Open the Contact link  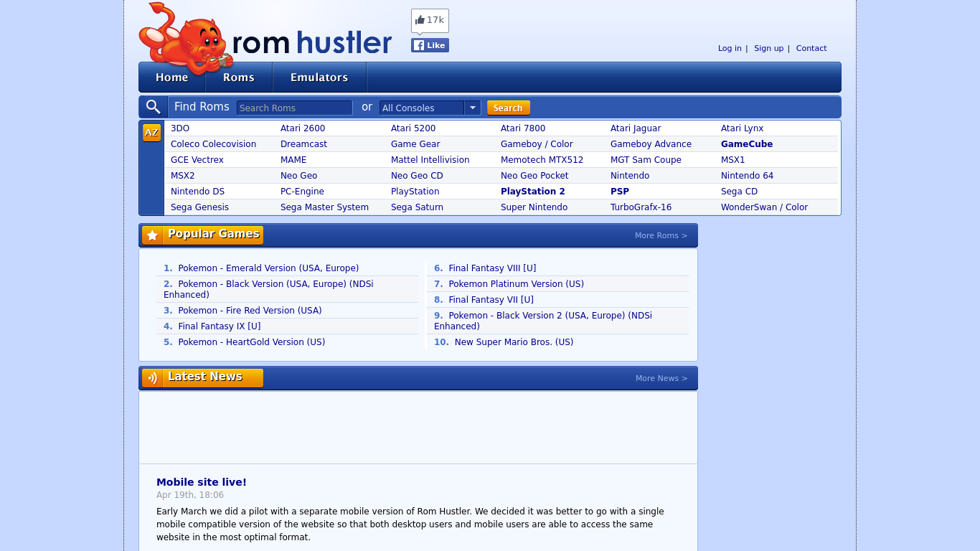click(x=811, y=48)
